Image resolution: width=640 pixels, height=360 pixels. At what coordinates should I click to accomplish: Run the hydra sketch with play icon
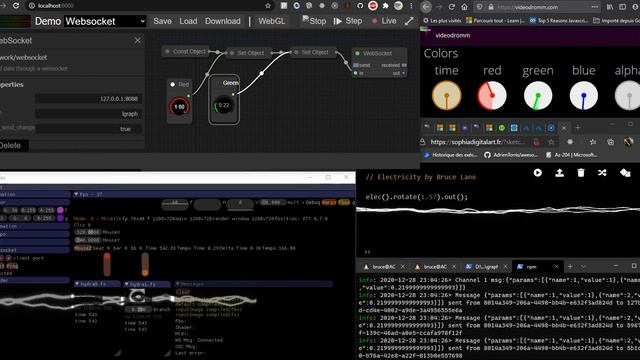point(538,173)
